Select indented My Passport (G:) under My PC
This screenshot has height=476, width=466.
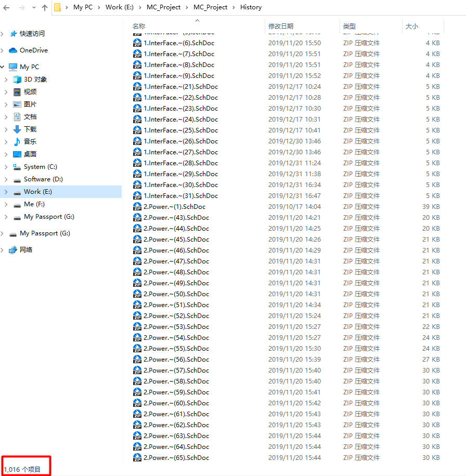pyautogui.click(x=49, y=217)
